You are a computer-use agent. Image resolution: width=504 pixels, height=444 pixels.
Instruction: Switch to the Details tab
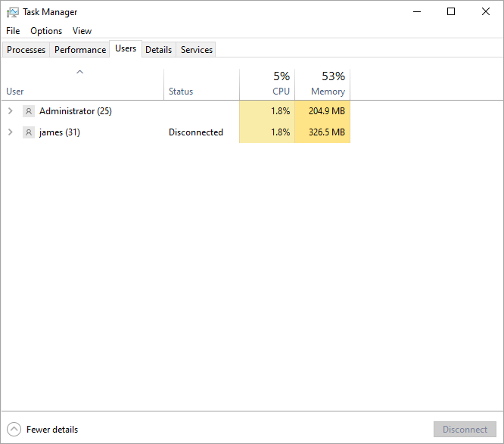click(158, 50)
